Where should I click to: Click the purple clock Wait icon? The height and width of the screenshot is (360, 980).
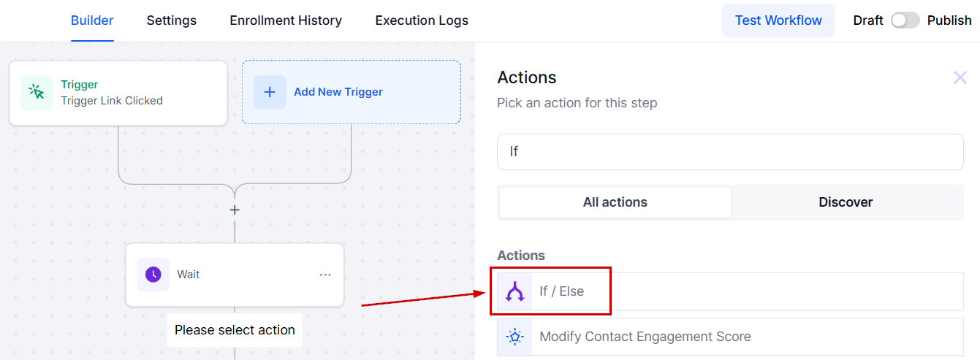pos(153,275)
